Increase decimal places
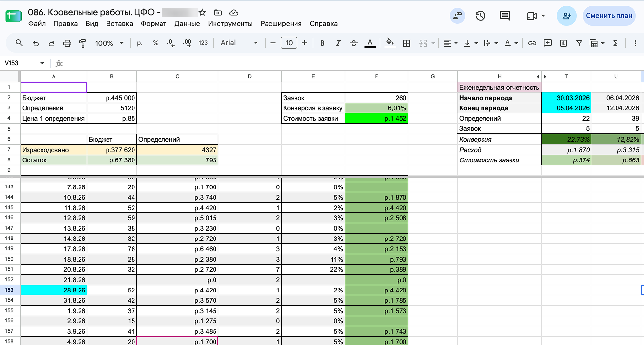 tap(187, 43)
